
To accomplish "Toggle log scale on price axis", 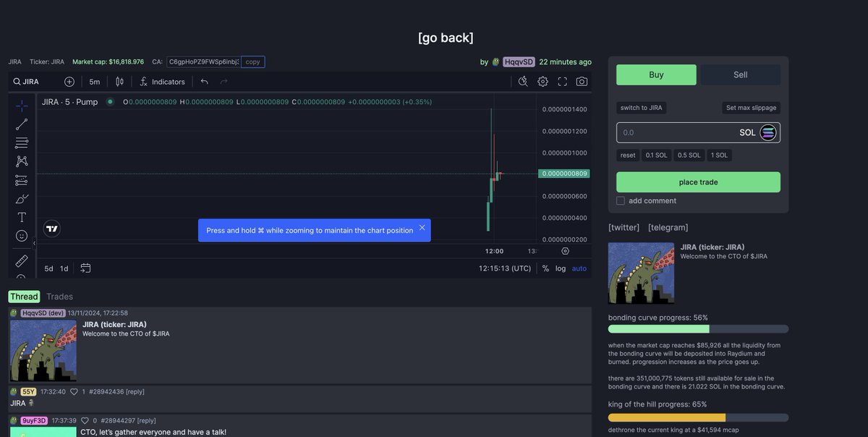I will pos(561,268).
